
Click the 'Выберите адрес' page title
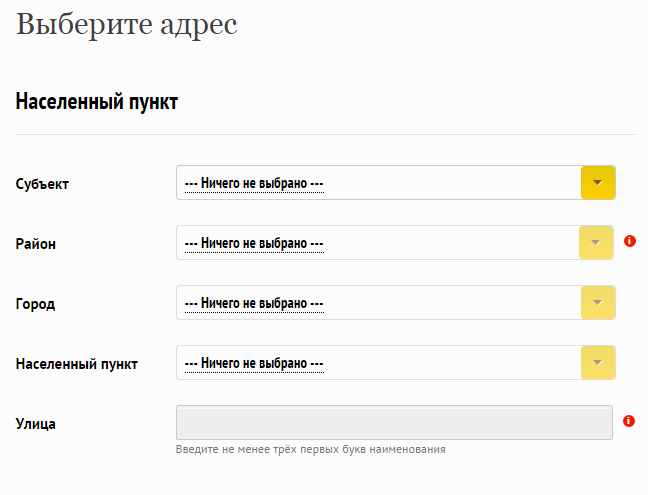126,25
